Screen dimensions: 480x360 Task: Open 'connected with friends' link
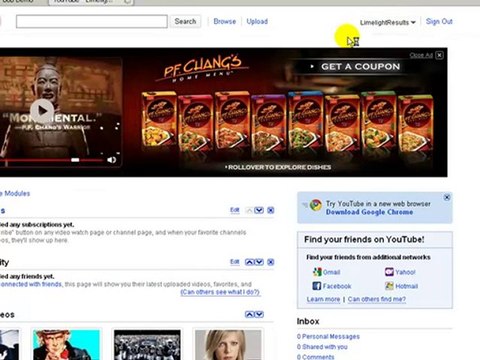point(31,284)
